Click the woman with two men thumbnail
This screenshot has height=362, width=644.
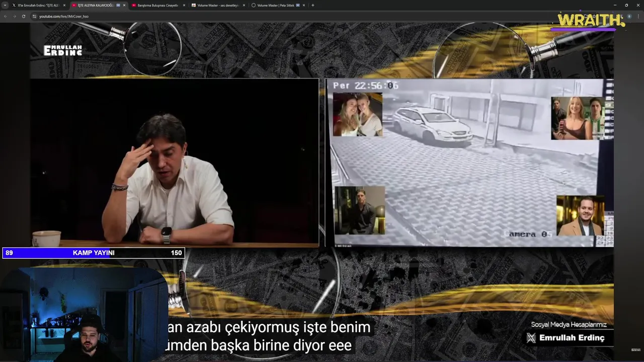pos(577,118)
